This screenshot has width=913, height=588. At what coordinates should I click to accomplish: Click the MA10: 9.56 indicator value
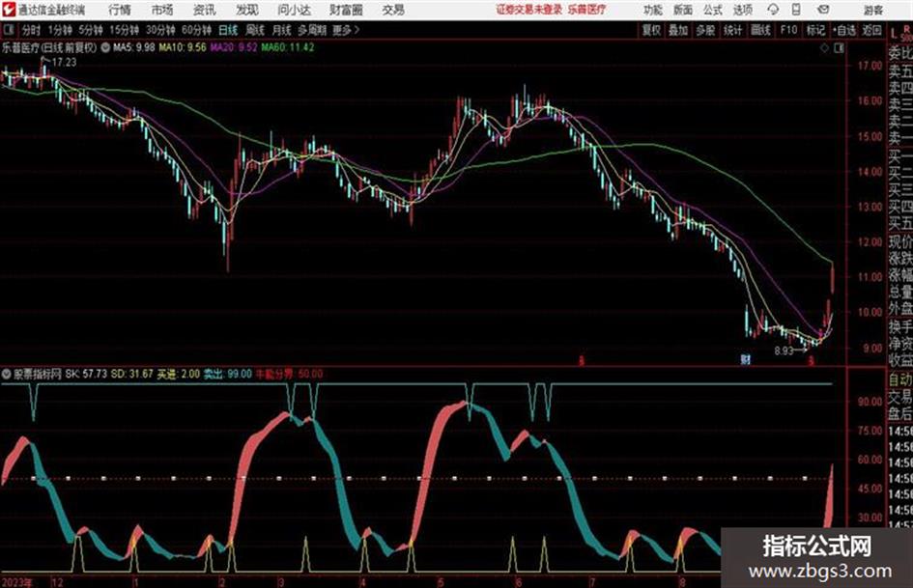183,47
